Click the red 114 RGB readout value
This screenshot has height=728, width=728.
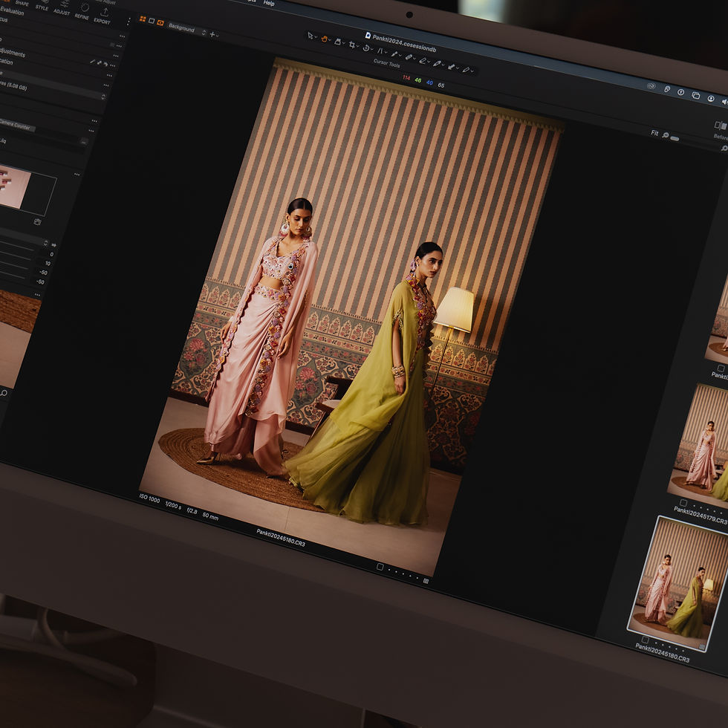(406, 77)
